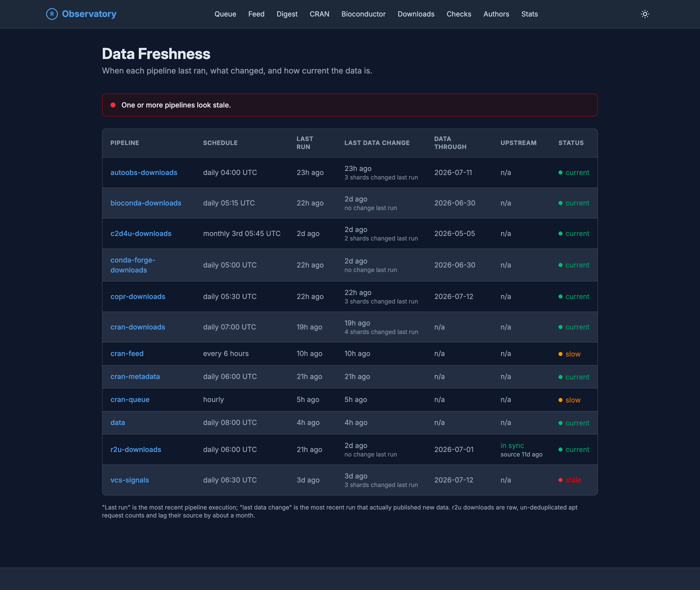Image resolution: width=700 pixels, height=590 pixels.
Task: Click the Data Freshness page heading
Action: 156,54
